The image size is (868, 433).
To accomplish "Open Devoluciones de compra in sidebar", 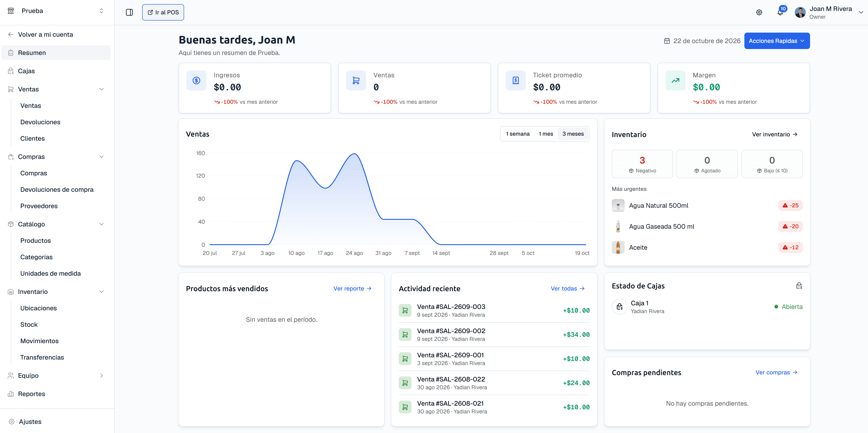I will pyautogui.click(x=57, y=189).
